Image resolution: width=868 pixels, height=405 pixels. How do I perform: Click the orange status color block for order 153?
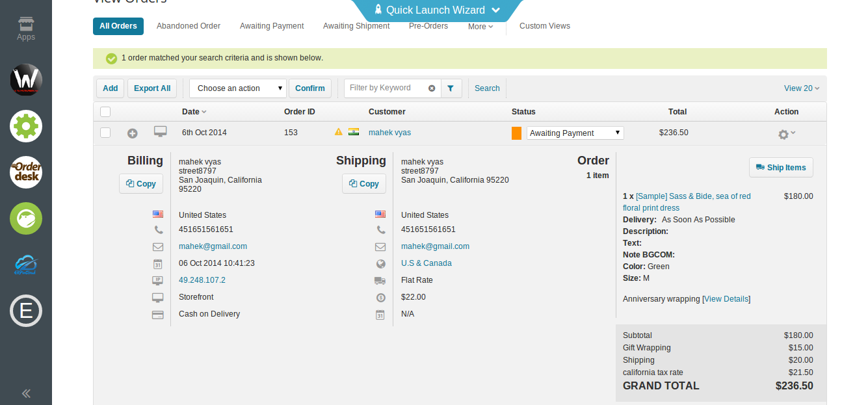pos(516,132)
